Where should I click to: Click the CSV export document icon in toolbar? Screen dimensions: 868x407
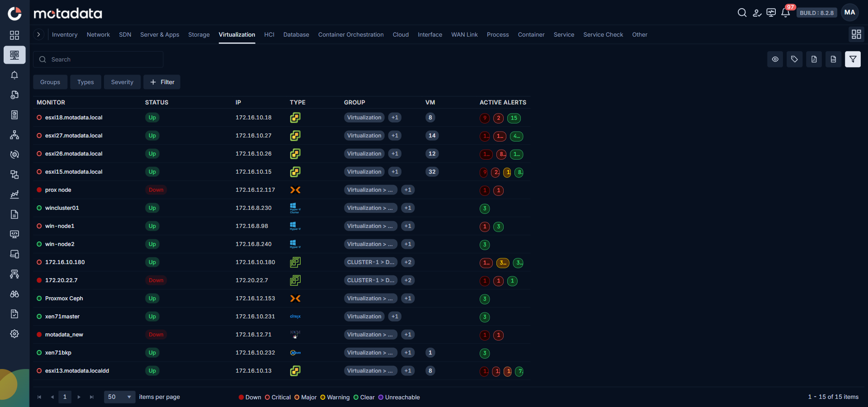click(833, 59)
